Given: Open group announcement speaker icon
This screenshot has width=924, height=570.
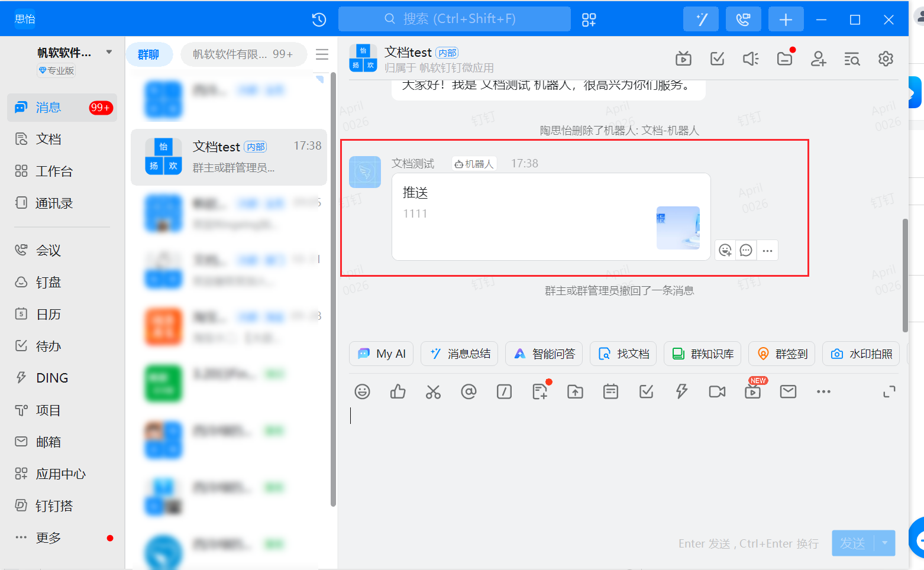Looking at the screenshot, I should tap(751, 59).
